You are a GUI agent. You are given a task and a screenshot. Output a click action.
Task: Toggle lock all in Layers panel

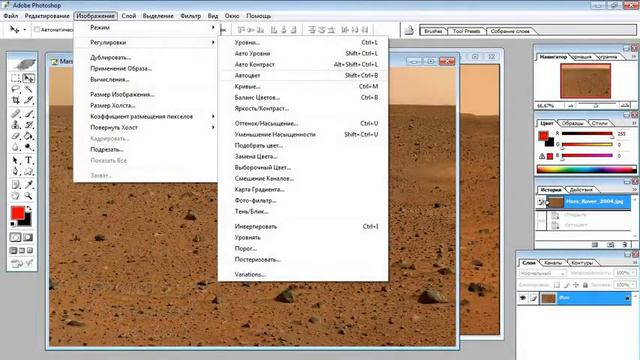pyautogui.click(x=585, y=285)
